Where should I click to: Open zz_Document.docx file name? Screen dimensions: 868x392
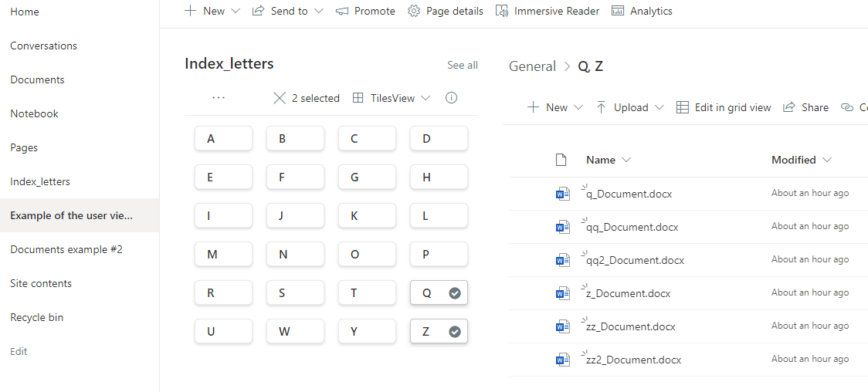[630, 326]
